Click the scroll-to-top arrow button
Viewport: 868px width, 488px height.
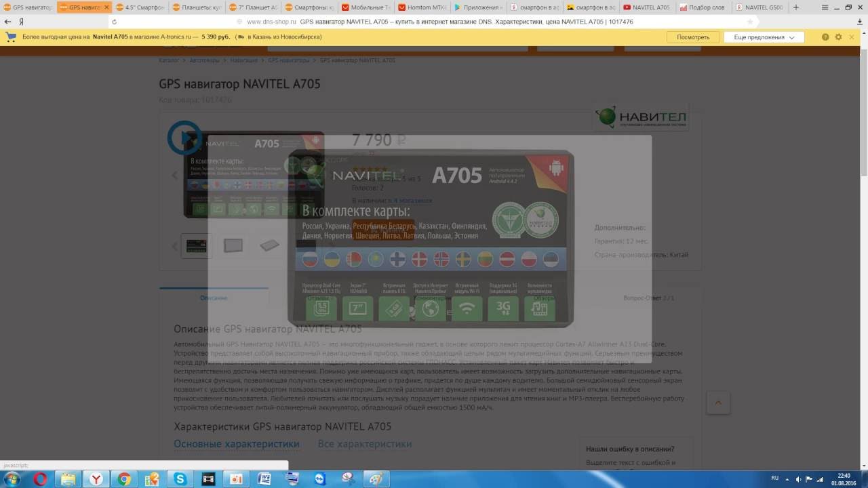[x=718, y=403]
